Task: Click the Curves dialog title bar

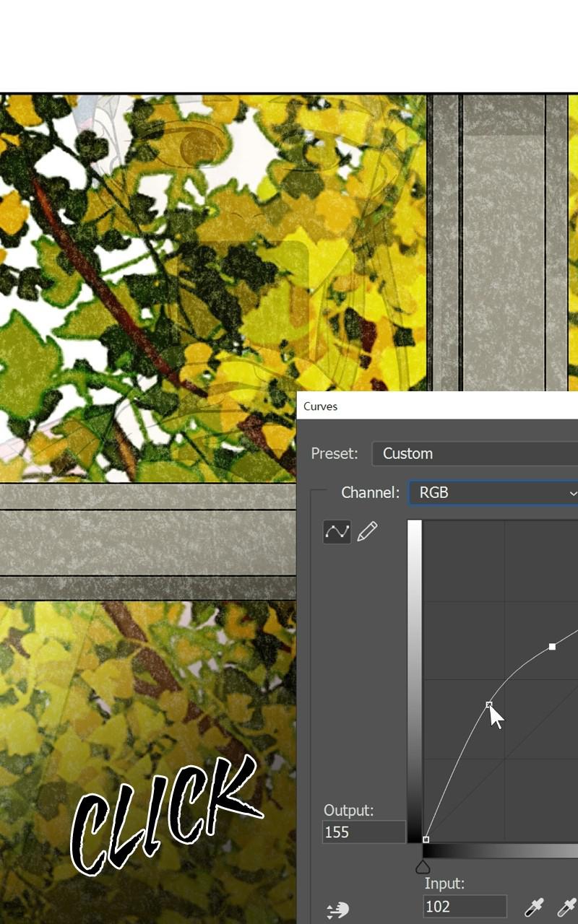Action: pyautogui.click(x=437, y=406)
